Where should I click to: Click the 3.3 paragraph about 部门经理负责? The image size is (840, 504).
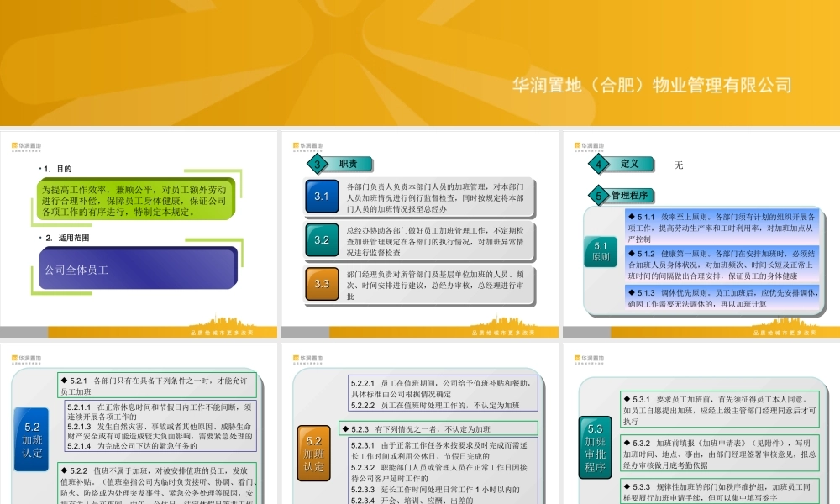click(x=435, y=285)
